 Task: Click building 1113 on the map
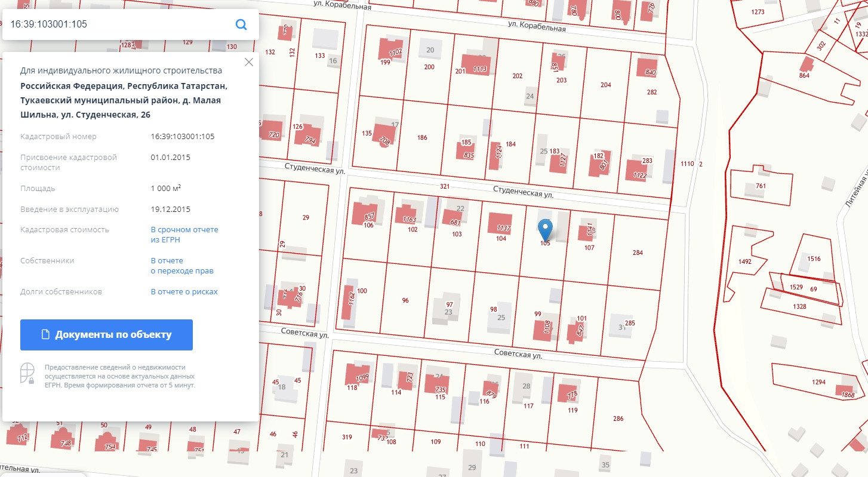coord(476,64)
